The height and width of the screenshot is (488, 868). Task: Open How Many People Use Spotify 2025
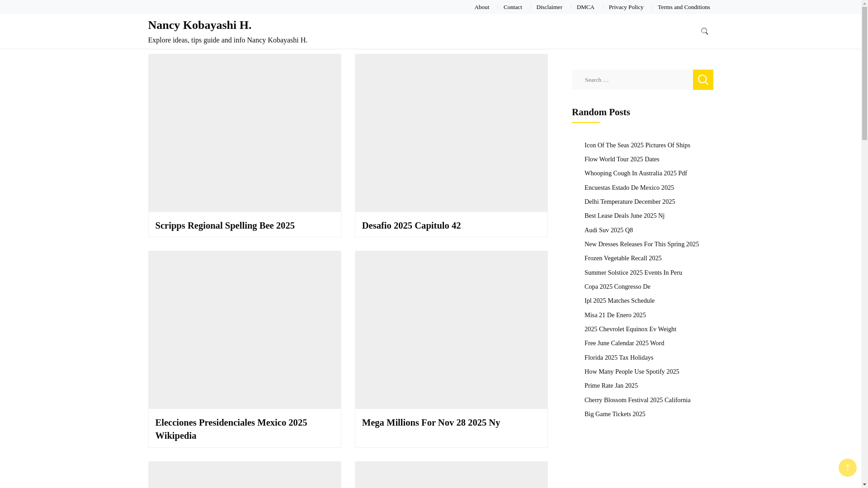632,371
